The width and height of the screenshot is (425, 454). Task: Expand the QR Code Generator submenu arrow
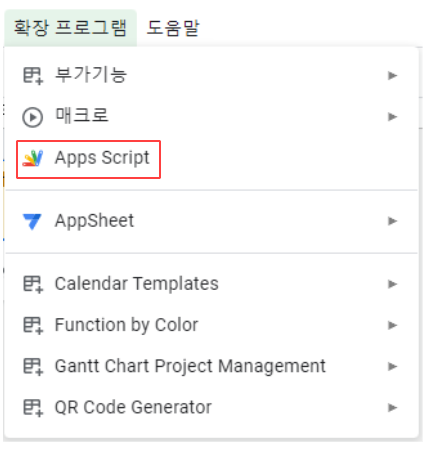pos(392,407)
